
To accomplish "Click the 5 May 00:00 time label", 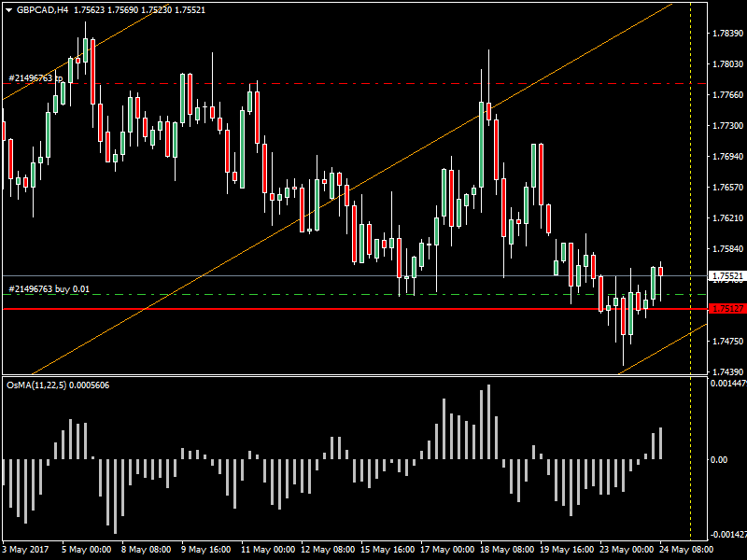I will pos(86,549).
